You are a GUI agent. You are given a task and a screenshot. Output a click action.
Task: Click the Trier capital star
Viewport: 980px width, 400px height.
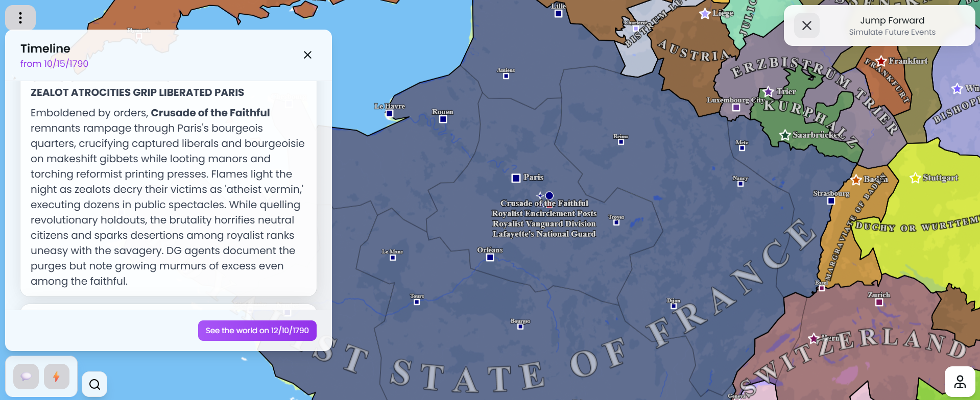769,92
